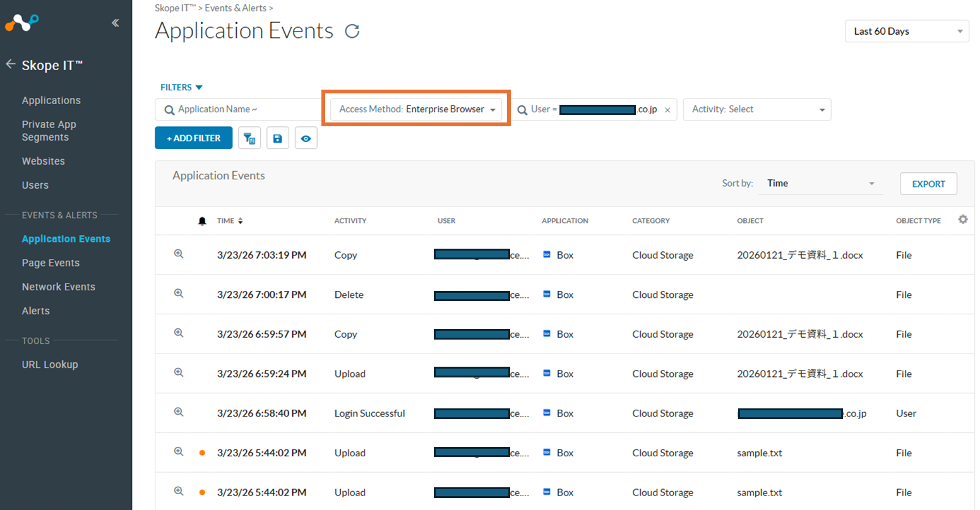Go to Page Events in sidebar
The width and height of the screenshot is (980, 510).
coord(51,263)
